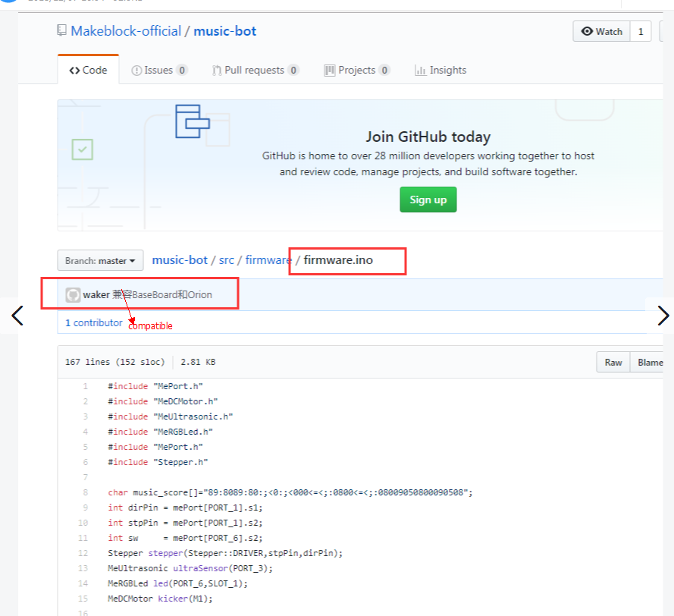Click the '167 lines (152 sloc)' text
The image size is (674, 616).
pos(114,362)
